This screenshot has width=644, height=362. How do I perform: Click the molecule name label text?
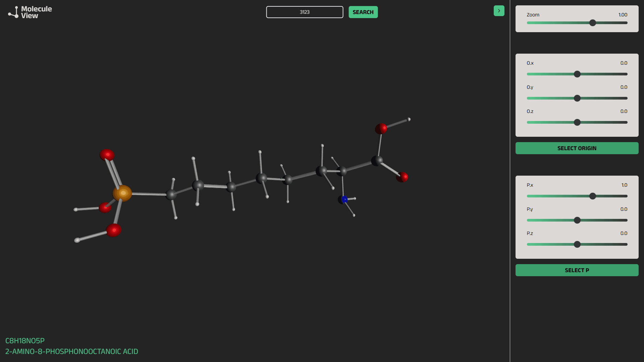pos(71,351)
